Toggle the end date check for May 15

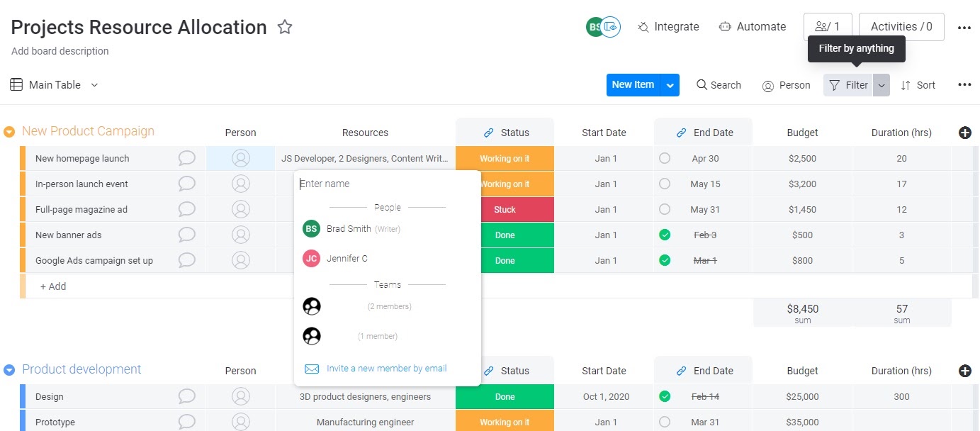click(665, 184)
